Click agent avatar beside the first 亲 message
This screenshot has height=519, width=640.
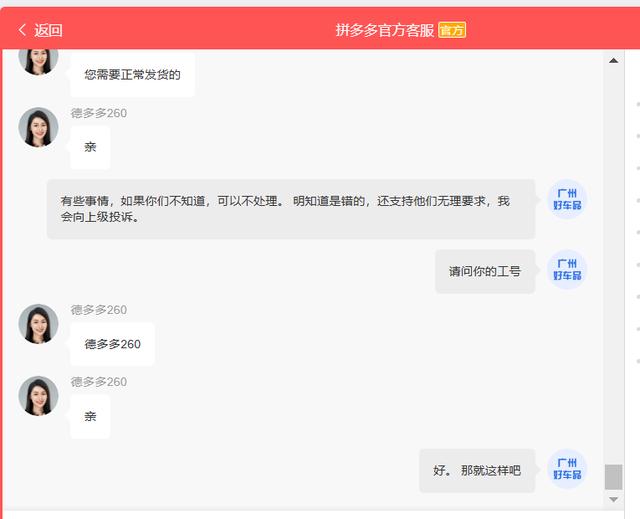(38, 128)
